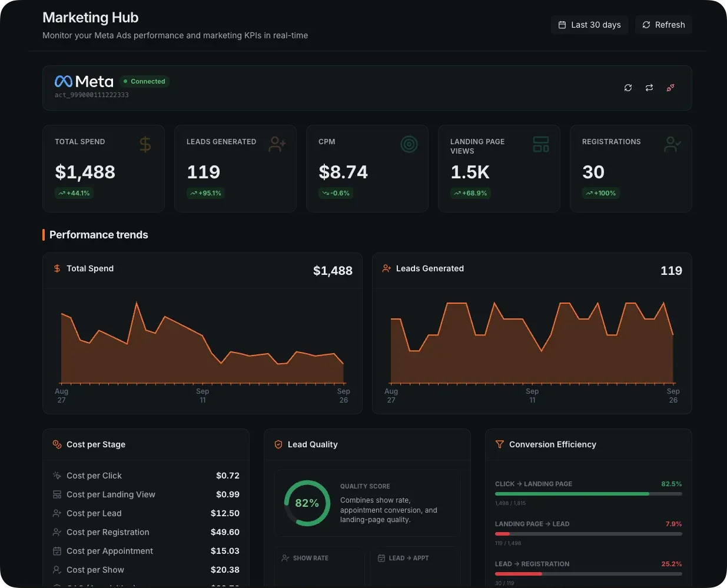Viewport: 727px width, 588px height.
Task: Click the switch account arrows icon
Action: coord(649,88)
